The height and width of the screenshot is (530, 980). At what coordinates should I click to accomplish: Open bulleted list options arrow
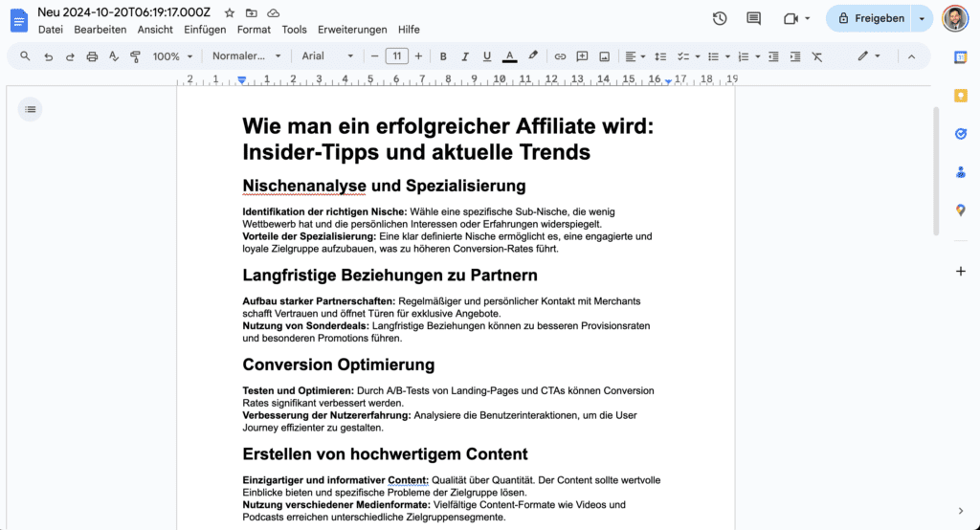coord(727,56)
